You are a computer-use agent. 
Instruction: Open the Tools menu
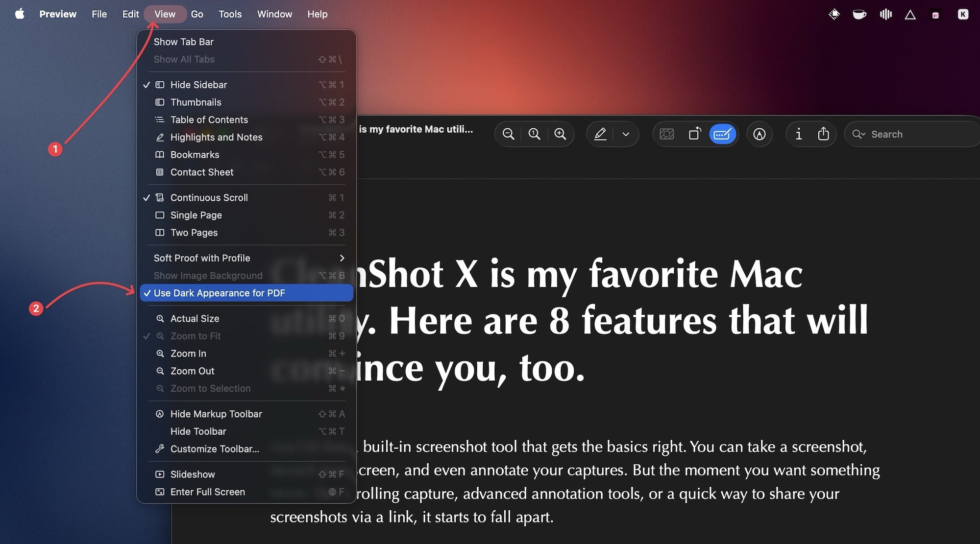coord(230,14)
